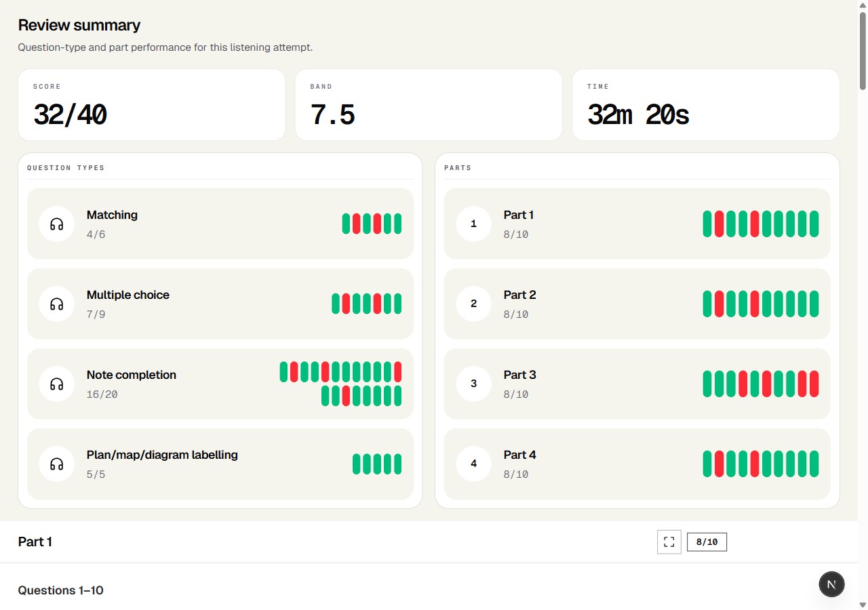Click the 7/9 score under Multiple choice
Image resolution: width=868 pixels, height=610 pixels.
pyautogui.click(x=96, y=314)
